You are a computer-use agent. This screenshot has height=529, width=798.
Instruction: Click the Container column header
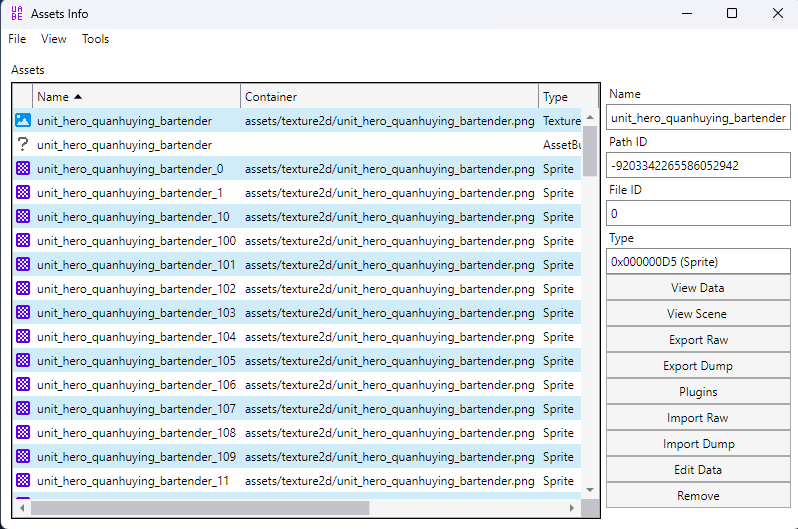click(x=389, y=97)
